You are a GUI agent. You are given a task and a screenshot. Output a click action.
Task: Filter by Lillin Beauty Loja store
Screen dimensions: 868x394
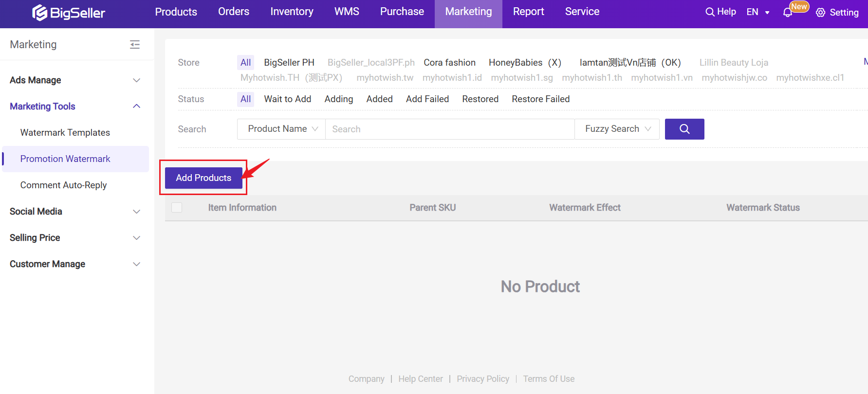(x=734, y=62)
